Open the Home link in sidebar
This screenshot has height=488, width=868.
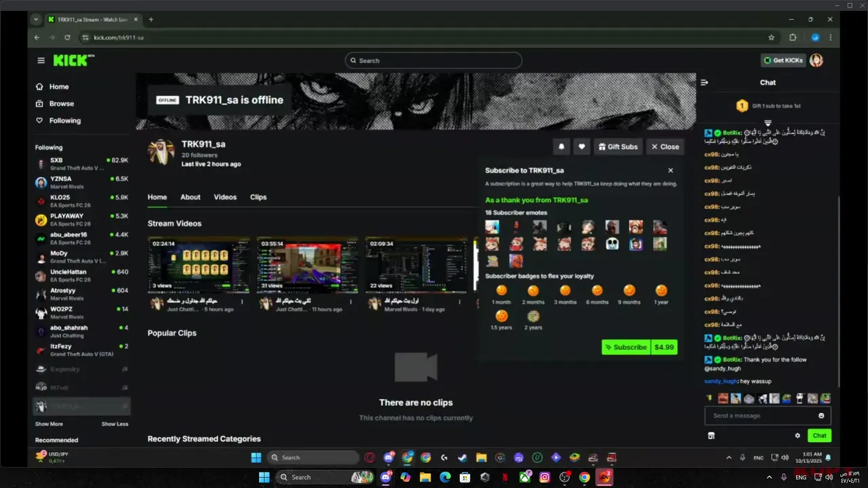pos(53,87)
